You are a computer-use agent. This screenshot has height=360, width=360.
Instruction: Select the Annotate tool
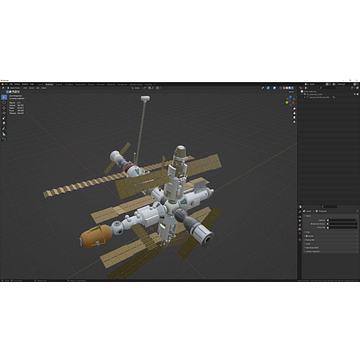point(4,129)
